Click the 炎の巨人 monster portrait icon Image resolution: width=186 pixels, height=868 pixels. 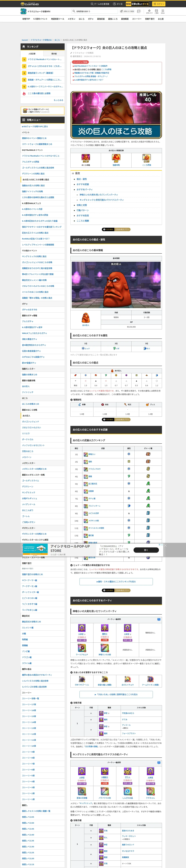pos(86,317)
